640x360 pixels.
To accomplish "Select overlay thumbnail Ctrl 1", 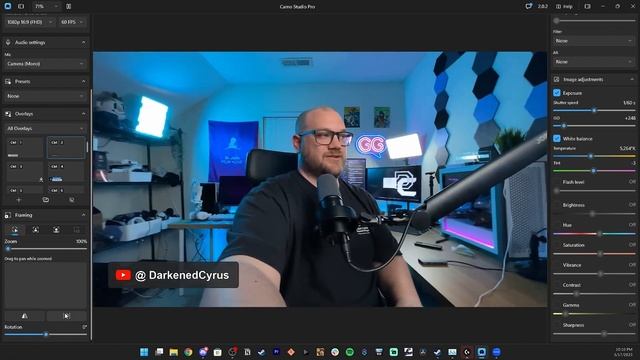I will [25, 148].
